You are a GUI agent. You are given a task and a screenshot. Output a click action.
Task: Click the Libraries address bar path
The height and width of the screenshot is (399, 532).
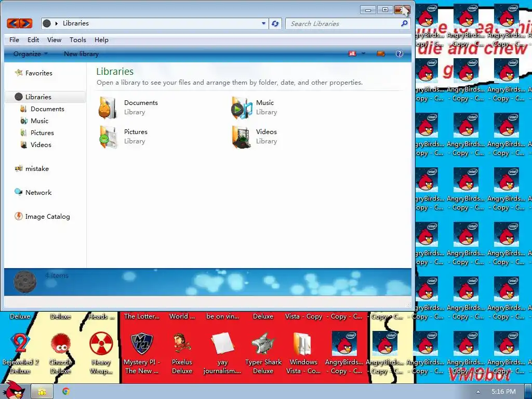(x=76, y=23)
